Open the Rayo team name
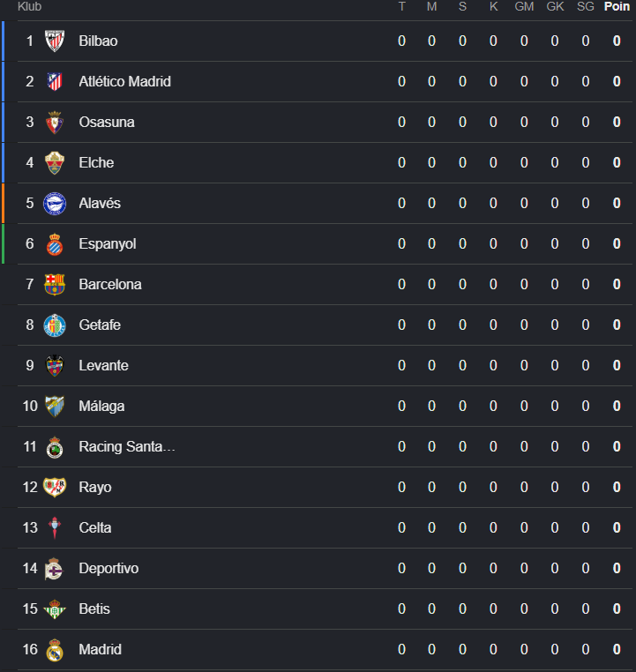This screenshot has height=672, width=636. click(x=94, y=488)
